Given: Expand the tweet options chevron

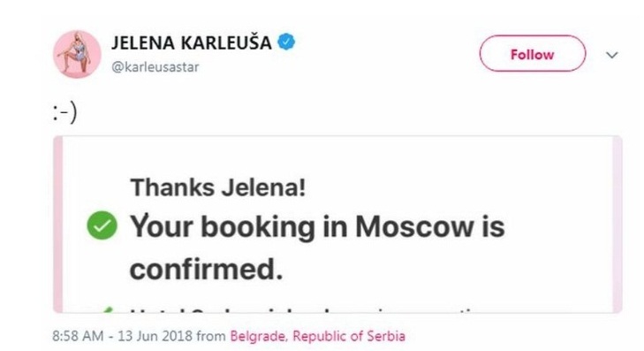Looking at the screenshot, I should (x=612, y=55).
